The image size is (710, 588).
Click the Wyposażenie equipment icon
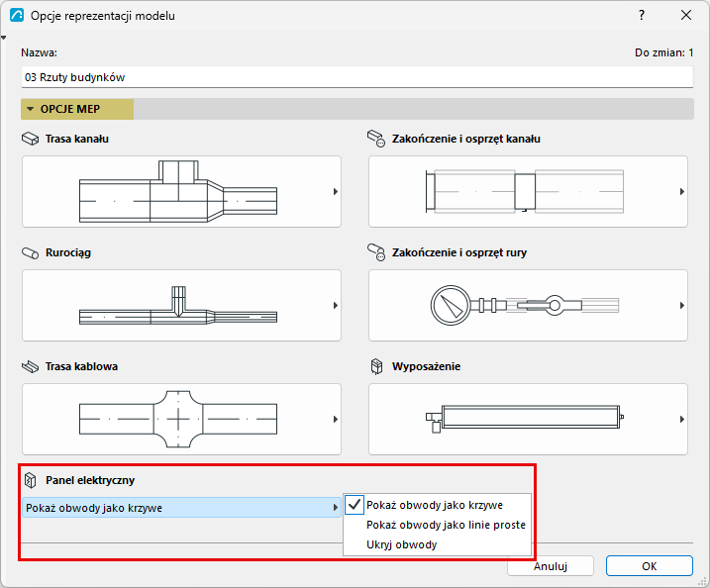pyautogui.click(x=376, y=366)
